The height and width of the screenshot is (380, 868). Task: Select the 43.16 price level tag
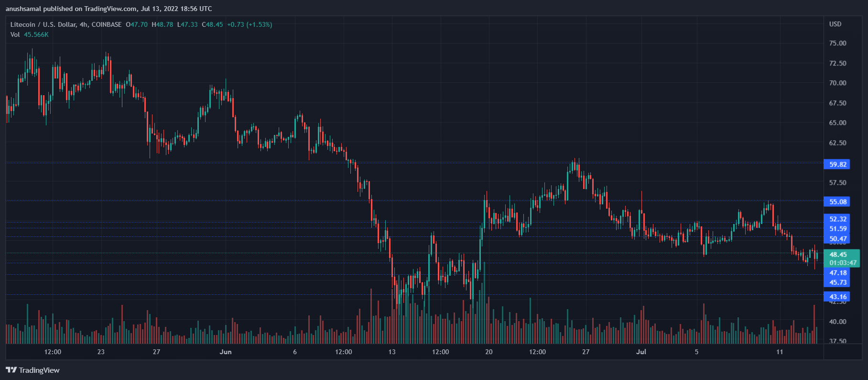click(837, 297)
